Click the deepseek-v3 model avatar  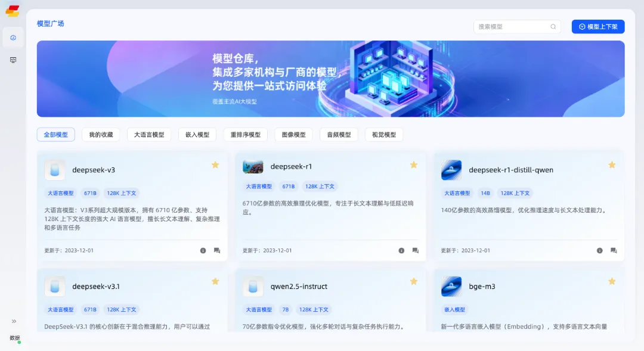click(55, 170)
